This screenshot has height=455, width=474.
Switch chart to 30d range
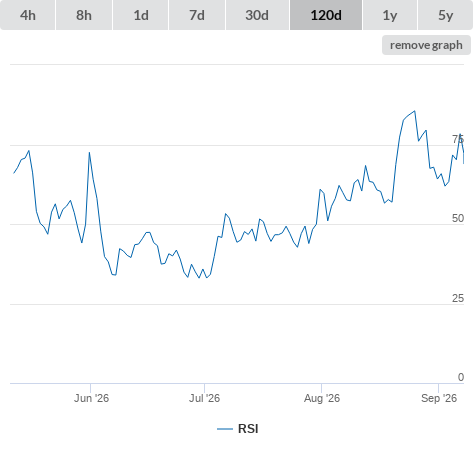[x=257, y=15]
